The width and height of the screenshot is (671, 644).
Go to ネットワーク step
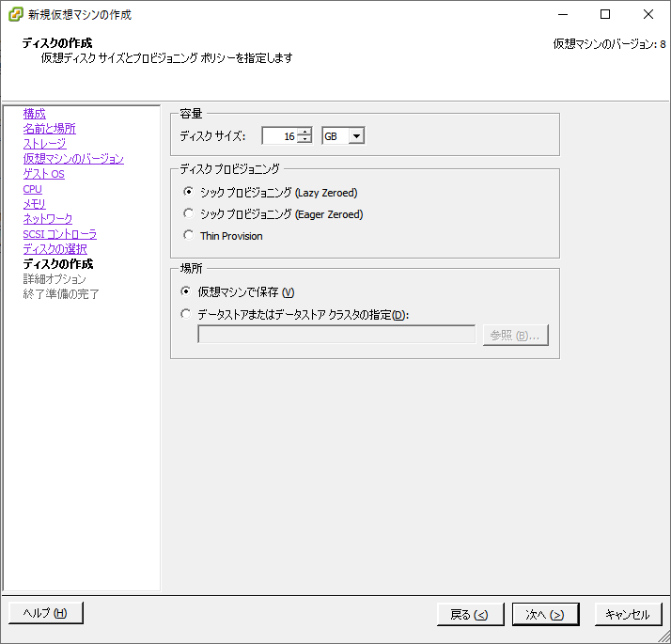(48, 219)
